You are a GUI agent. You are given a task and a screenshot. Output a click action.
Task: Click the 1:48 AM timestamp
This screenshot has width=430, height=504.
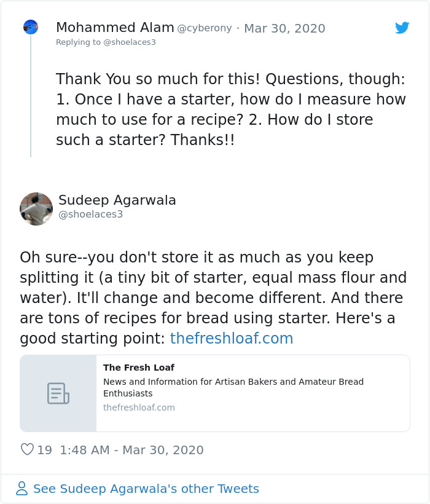coord(77,450)
